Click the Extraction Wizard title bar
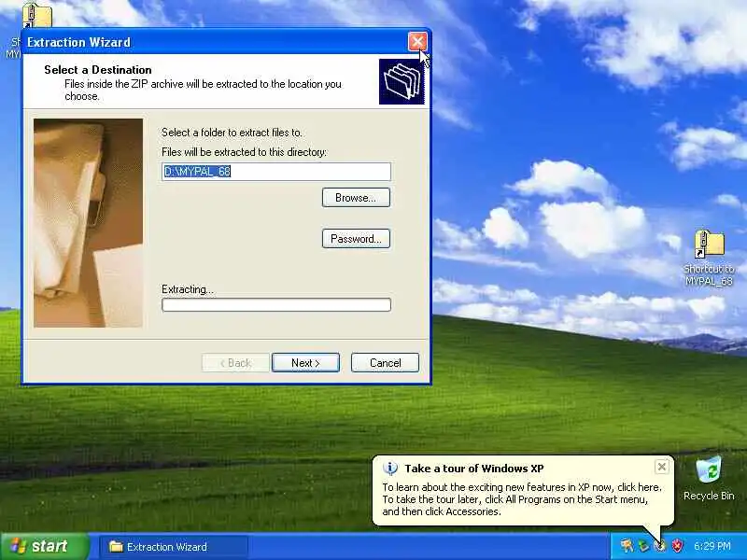The width and height of the screenshot is (747, 560). 215,42
